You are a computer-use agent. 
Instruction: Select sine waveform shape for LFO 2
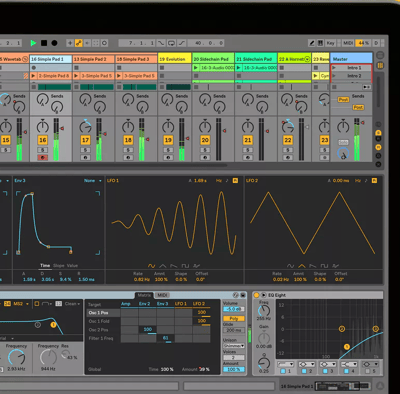click(291, 266)
